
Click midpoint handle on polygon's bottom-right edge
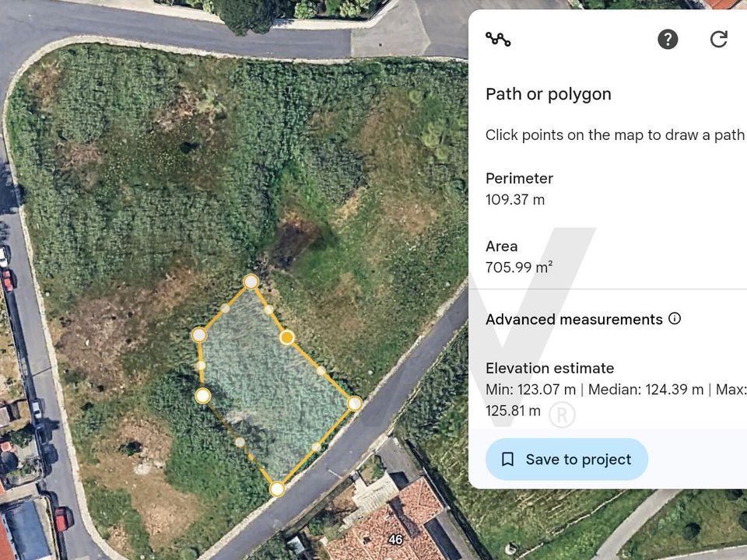pos(317,447)
